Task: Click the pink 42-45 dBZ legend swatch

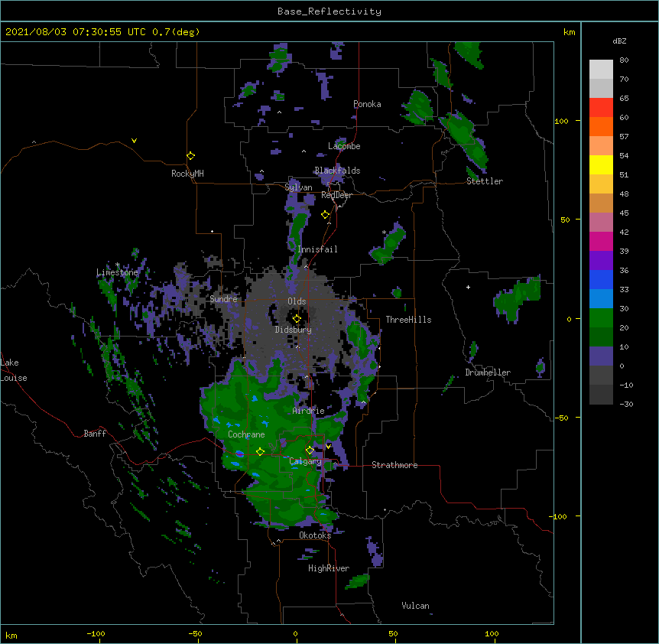Action: pos(601,223)
